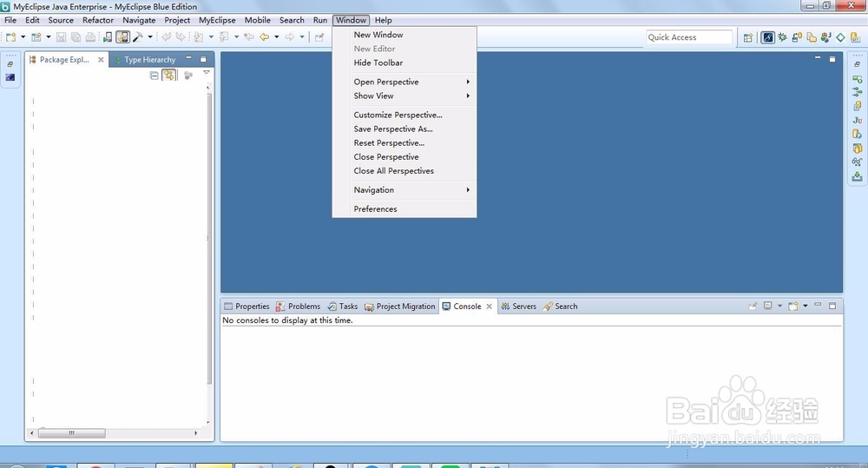The height and width of the screenshot is (468, 868).
Task: Open the Window menu
Action: (x=351, y=20)
